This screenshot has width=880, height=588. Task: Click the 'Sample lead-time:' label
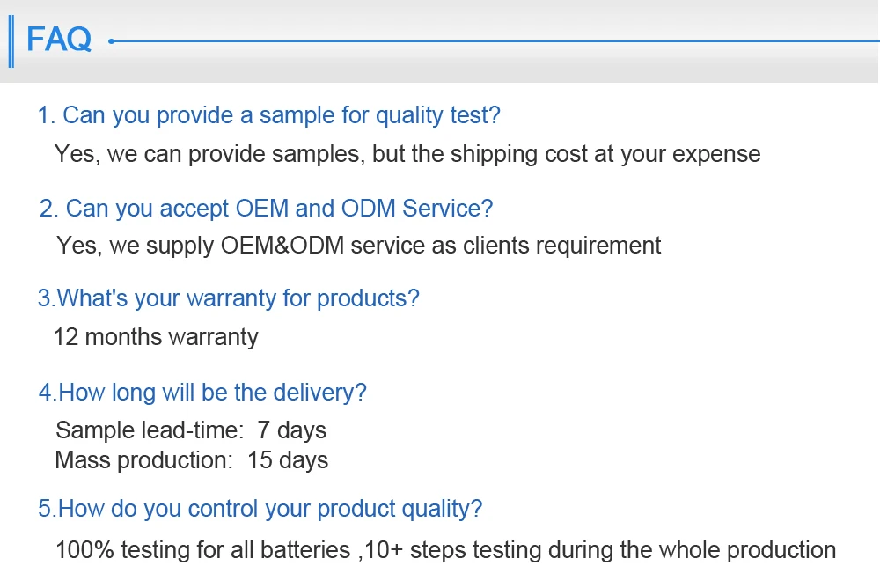149,430
